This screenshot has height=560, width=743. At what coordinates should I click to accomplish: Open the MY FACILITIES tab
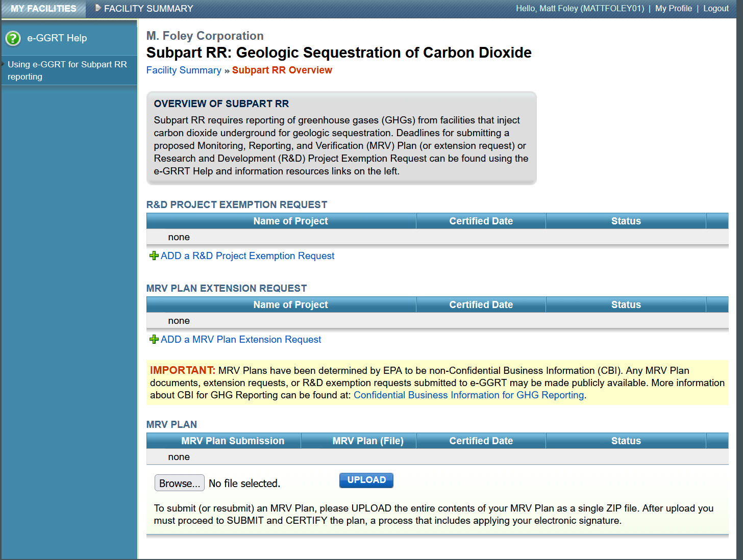point(43,9)
